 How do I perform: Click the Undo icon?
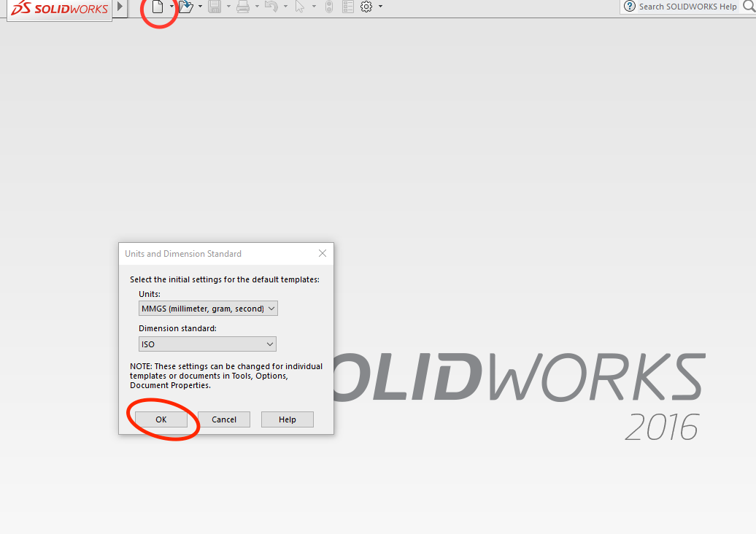(x=271, y=7)
